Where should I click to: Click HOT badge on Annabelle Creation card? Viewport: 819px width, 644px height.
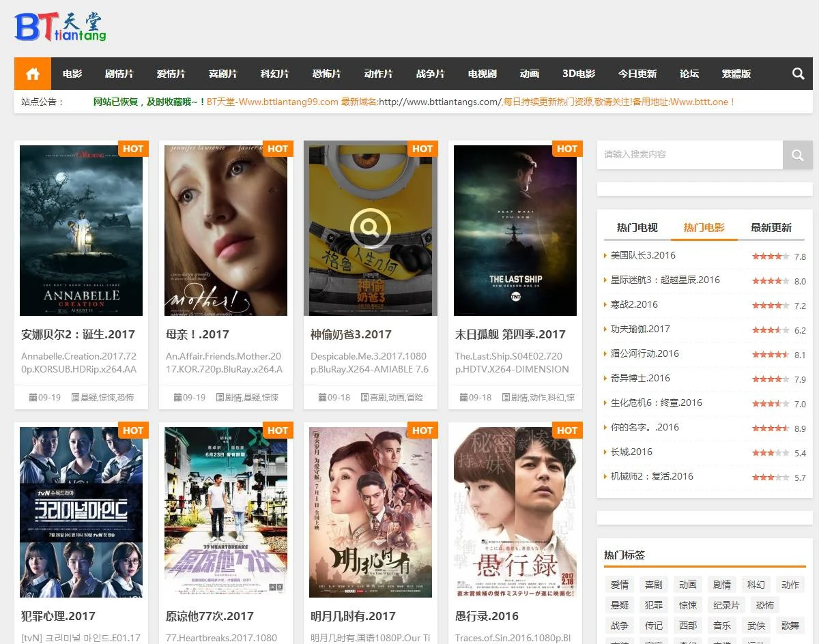point(133,149)
